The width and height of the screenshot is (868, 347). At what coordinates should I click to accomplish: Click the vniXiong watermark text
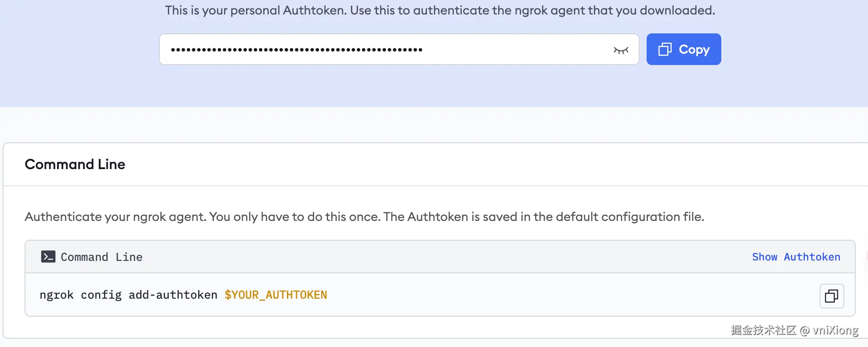coord(835,330)
